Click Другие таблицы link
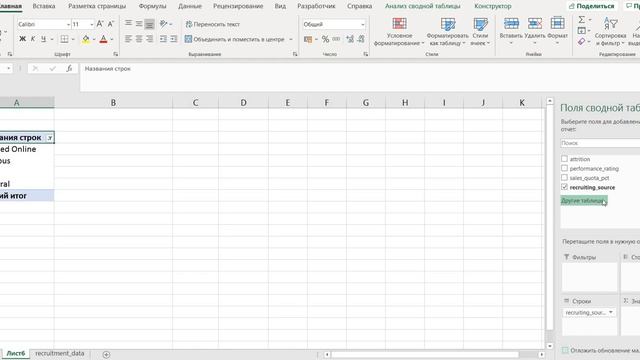The width and height of the screenshot is (640, 360). tap(584, 200)
